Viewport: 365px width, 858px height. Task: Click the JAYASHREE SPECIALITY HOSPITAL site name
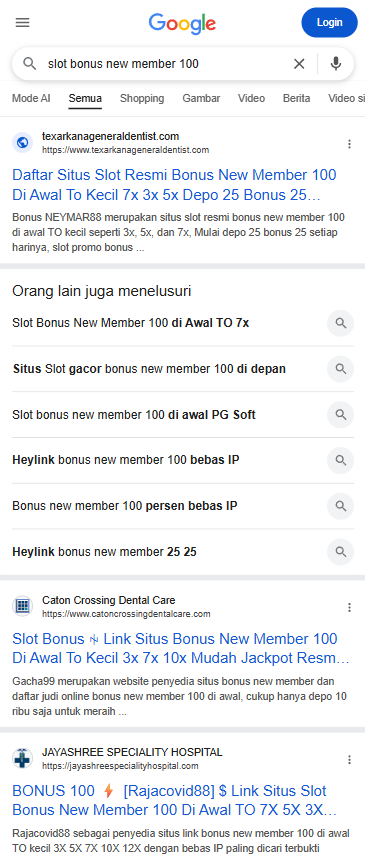[x=132, y=752]
